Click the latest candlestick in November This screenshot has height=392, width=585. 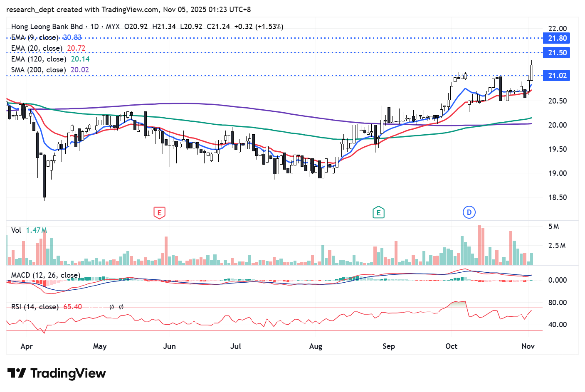[531, 72]
